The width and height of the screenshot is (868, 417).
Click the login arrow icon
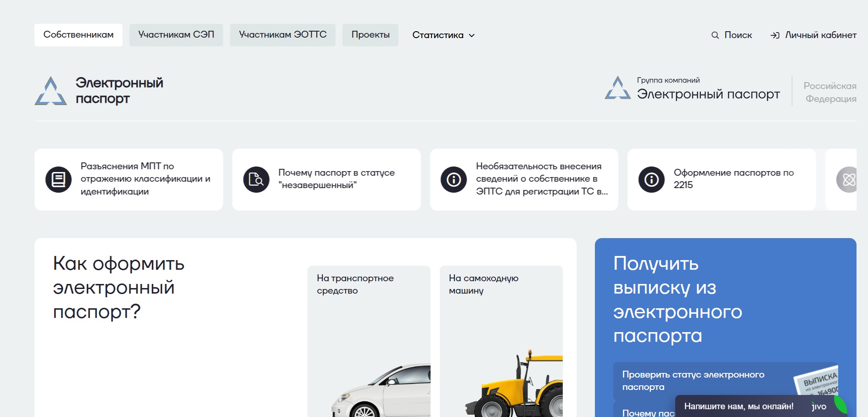775,35
